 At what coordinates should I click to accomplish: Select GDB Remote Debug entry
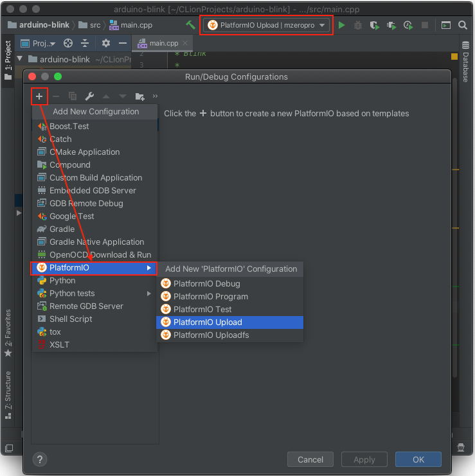click(94, 204)
